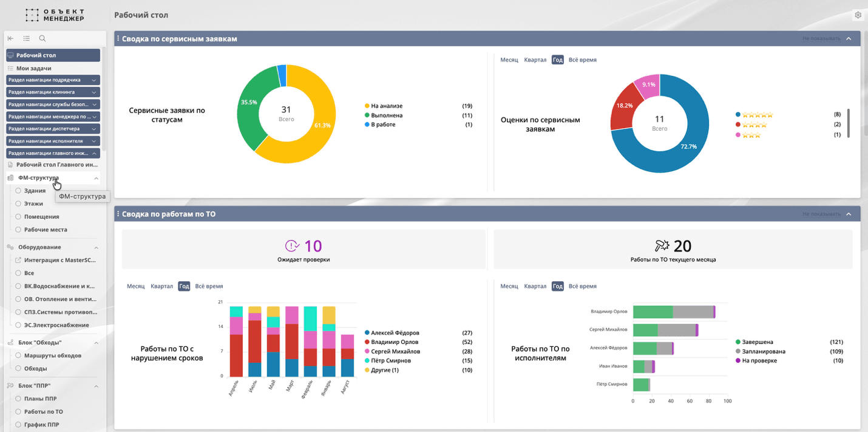868x432 pixels.
Task: Click the clock alert icon above Ожидает проверки
Action: [x=293, y=245]
